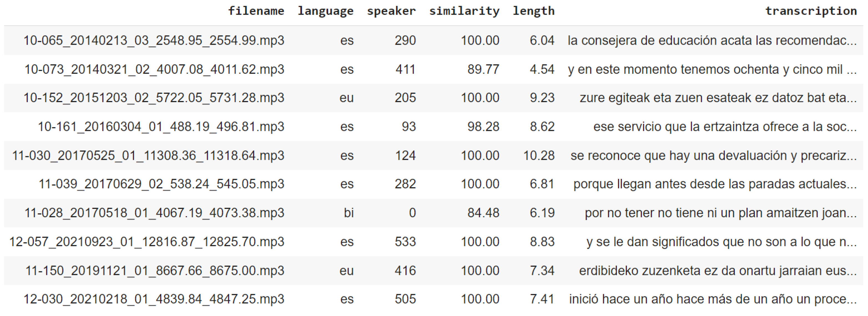This screenshot has width=868, height=316.
Task: Select filename 10-073_20140321_02_4007.08_4011.62.mp3
Action: tap(154, 69)
